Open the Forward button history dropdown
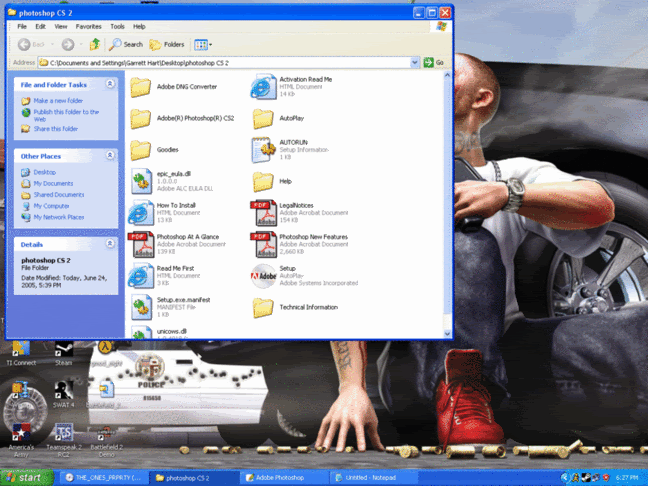Screen dimensions: 648x486 pos(81,44)
